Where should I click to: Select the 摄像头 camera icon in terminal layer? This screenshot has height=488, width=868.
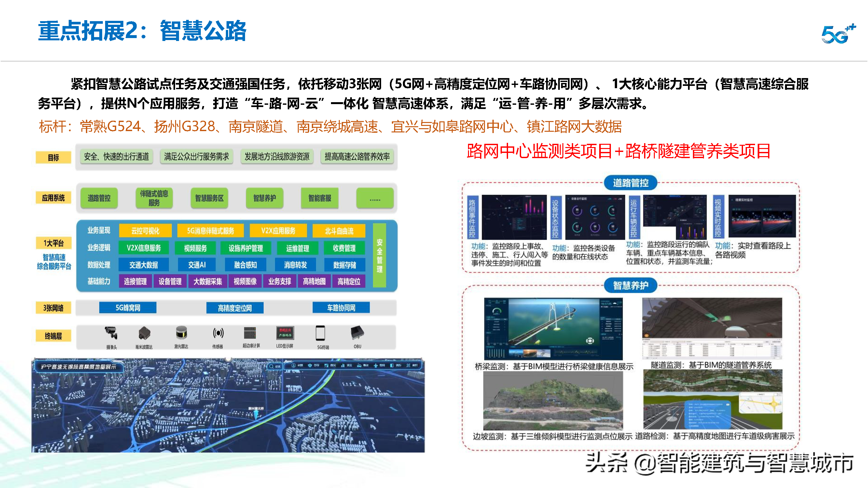point(111,333)
